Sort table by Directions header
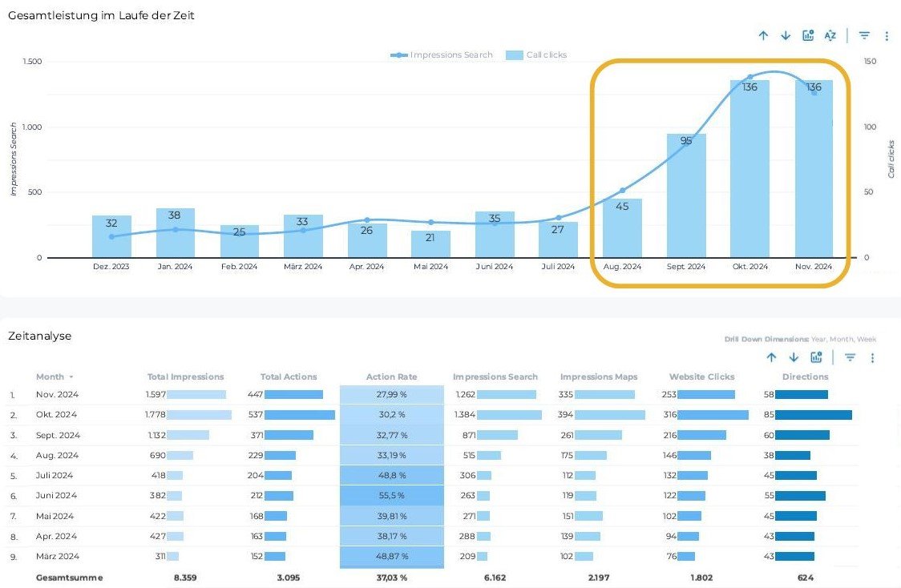 (805, 377)
